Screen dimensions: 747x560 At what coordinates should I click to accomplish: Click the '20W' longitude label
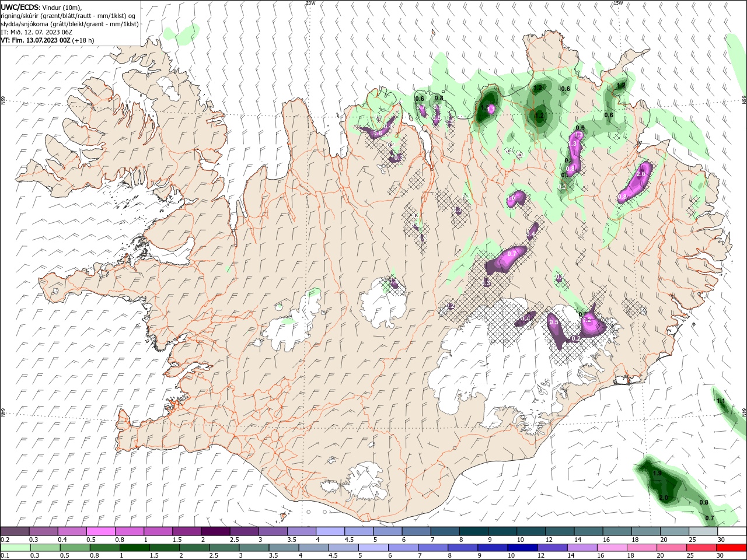pos(310,3)
